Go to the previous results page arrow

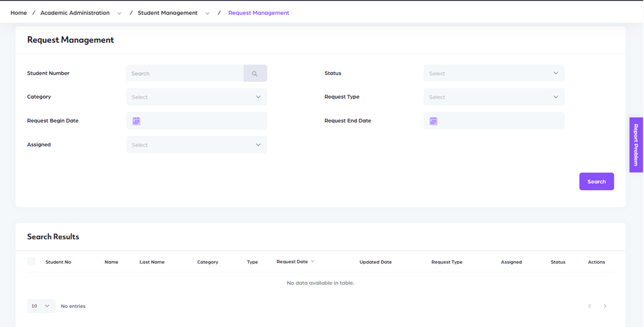point(589,307)
